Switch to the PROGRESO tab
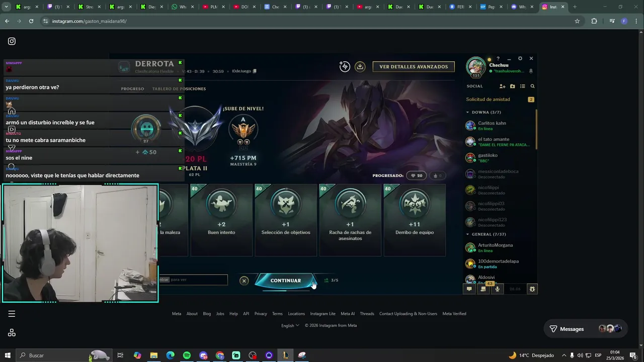 [132, 89]
